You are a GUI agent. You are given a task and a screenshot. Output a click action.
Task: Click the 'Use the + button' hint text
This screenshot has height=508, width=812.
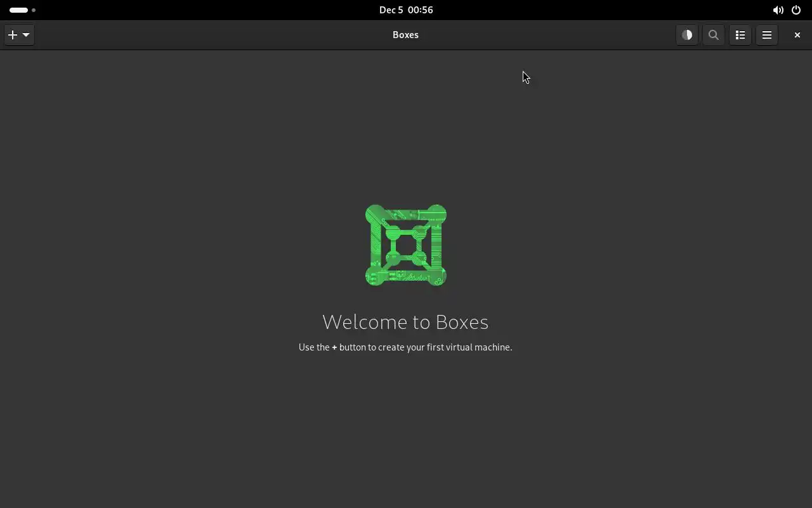[405, 347]
